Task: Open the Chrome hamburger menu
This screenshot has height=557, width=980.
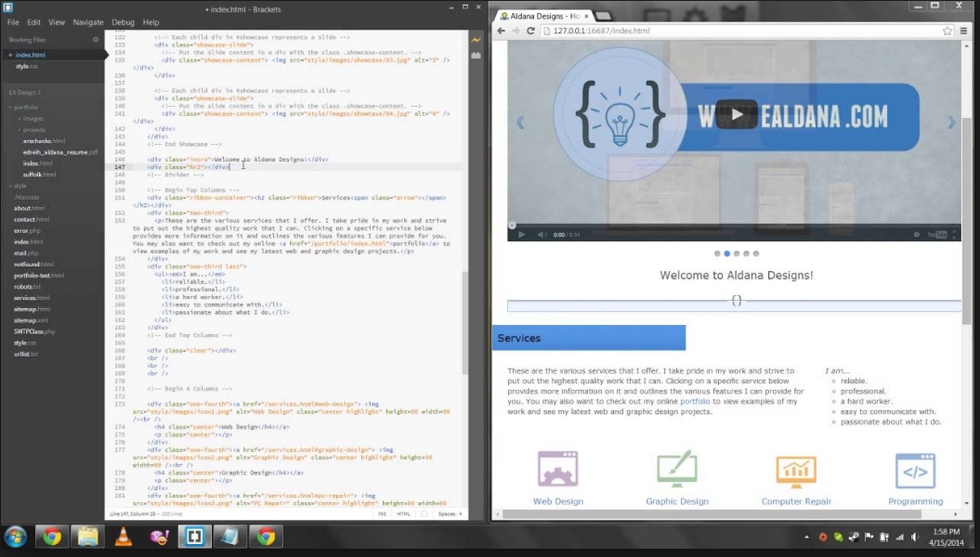Action: pos(964,31)
